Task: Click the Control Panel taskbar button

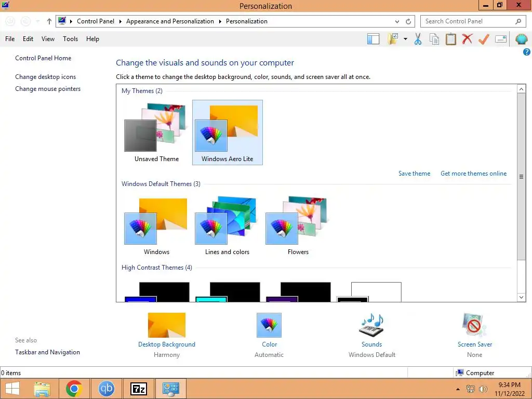Action: [x=170, y=389]
